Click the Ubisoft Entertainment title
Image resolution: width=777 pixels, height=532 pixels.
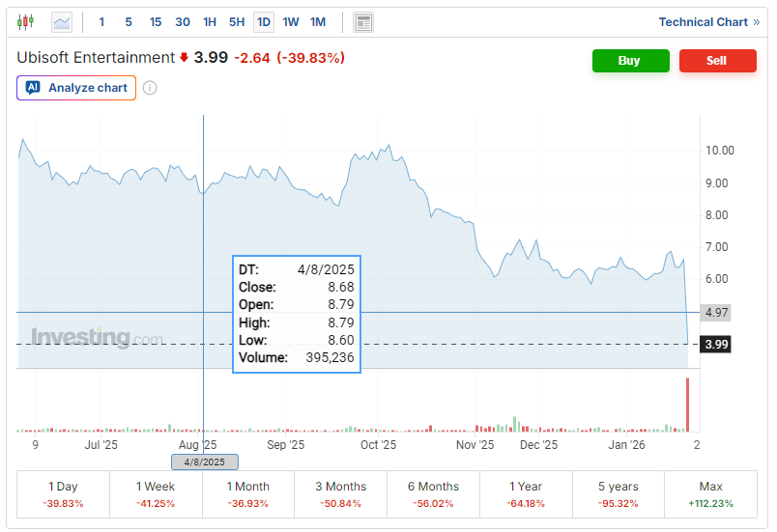coord(96,58)
